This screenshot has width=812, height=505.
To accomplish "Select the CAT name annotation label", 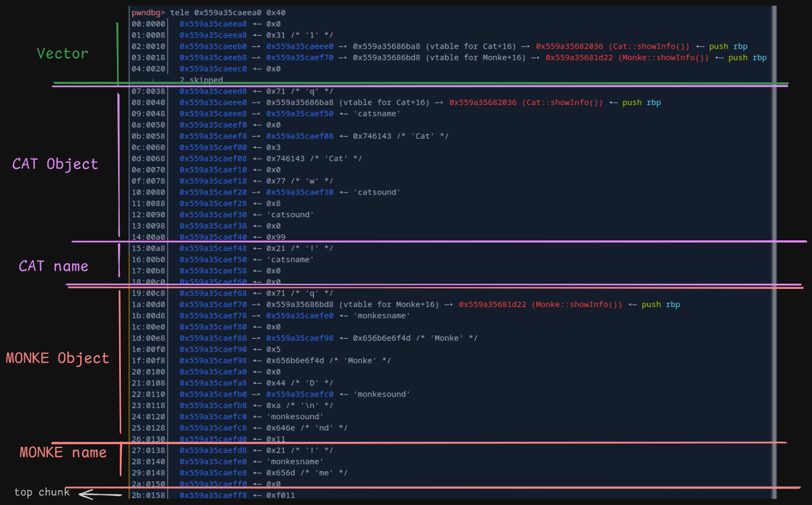I will tap(54, 266).
